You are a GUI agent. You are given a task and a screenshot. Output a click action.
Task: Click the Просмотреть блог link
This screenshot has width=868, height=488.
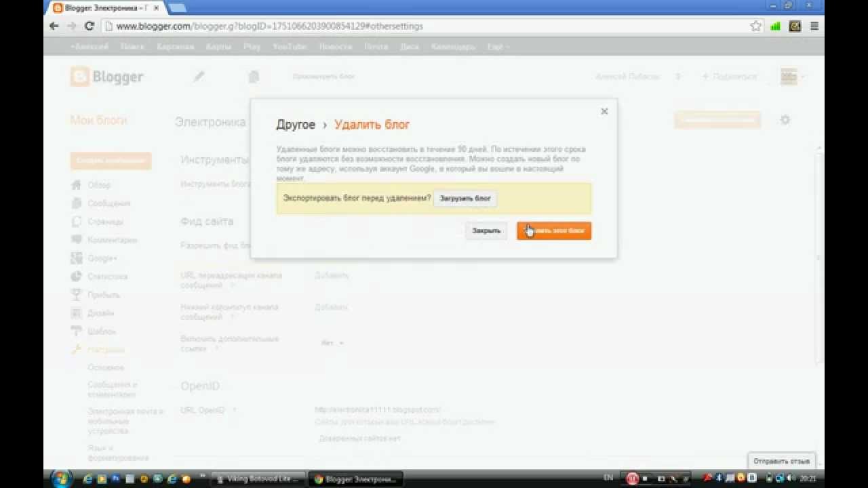pos(323,77)
